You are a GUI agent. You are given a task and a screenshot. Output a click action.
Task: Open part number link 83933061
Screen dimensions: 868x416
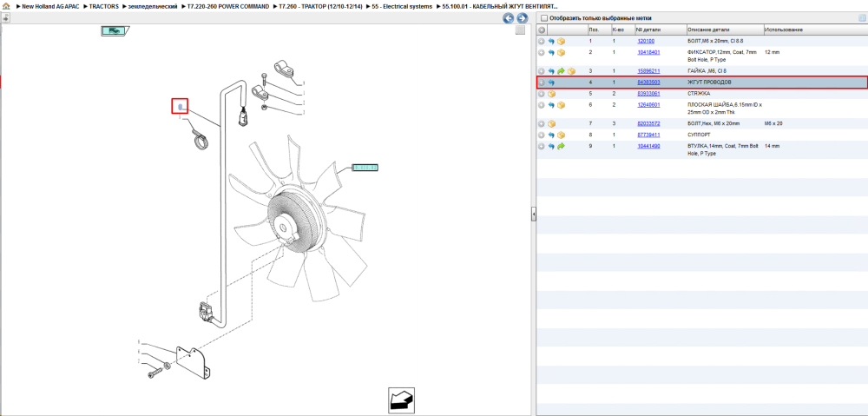[648, 94]
